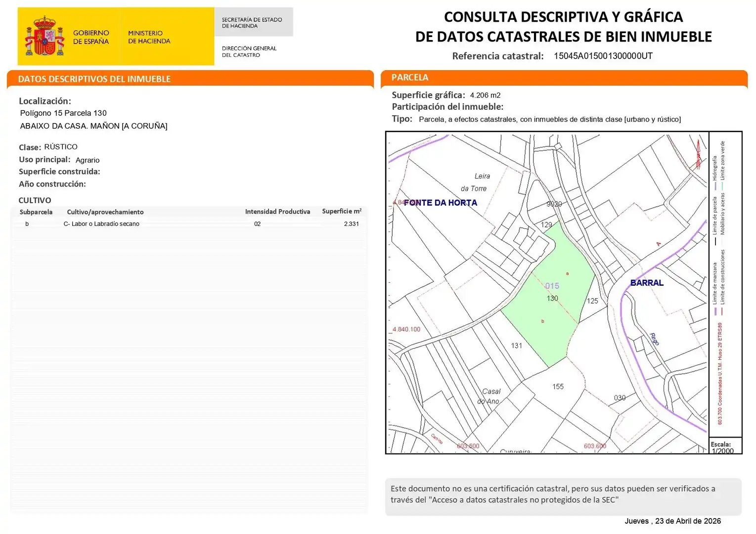756x534 pixels.
Task: Click SECRETARÍA DE ESTADO DE HACIENDA text
Action: tap(252, 23)
